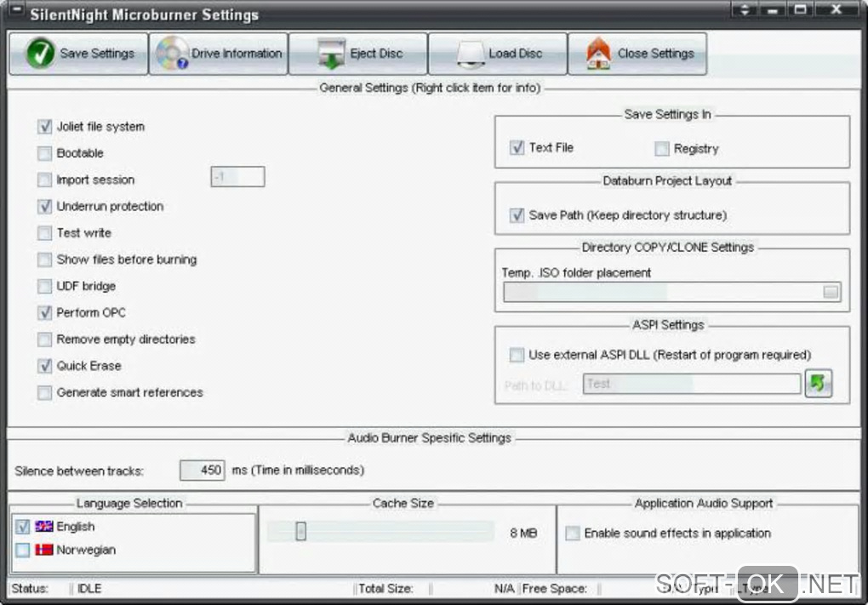Enable Generate smart references

[x=44, y=392]
